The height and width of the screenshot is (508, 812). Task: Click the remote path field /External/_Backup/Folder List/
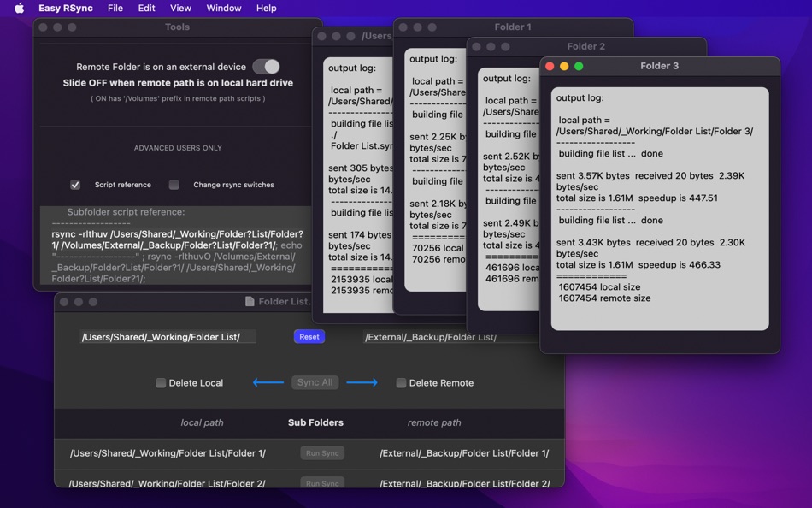coord(450,337)
